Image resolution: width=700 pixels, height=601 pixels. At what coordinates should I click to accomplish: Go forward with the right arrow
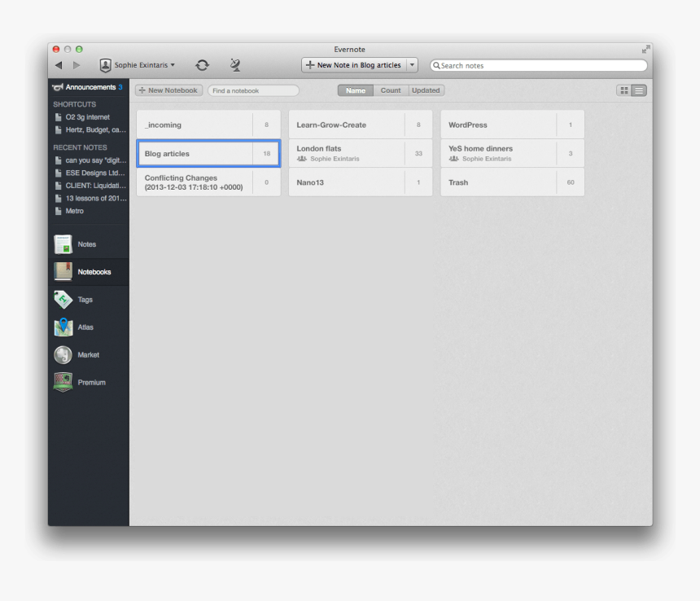77,65
